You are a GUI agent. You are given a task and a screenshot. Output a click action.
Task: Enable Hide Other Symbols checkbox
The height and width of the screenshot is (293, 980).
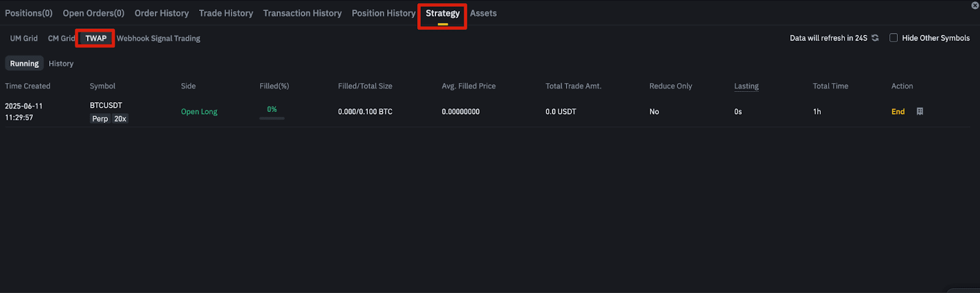[x=894, y=38]
